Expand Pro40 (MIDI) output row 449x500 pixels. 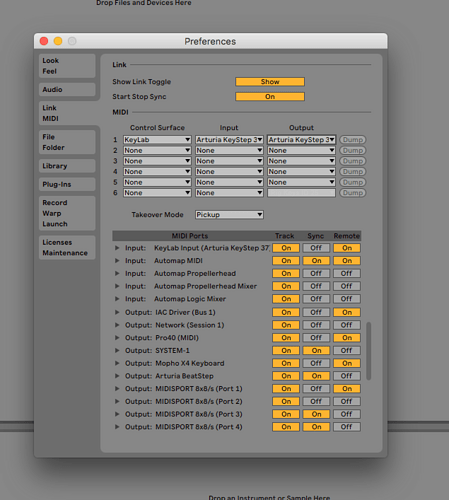(x=117, y=338)
